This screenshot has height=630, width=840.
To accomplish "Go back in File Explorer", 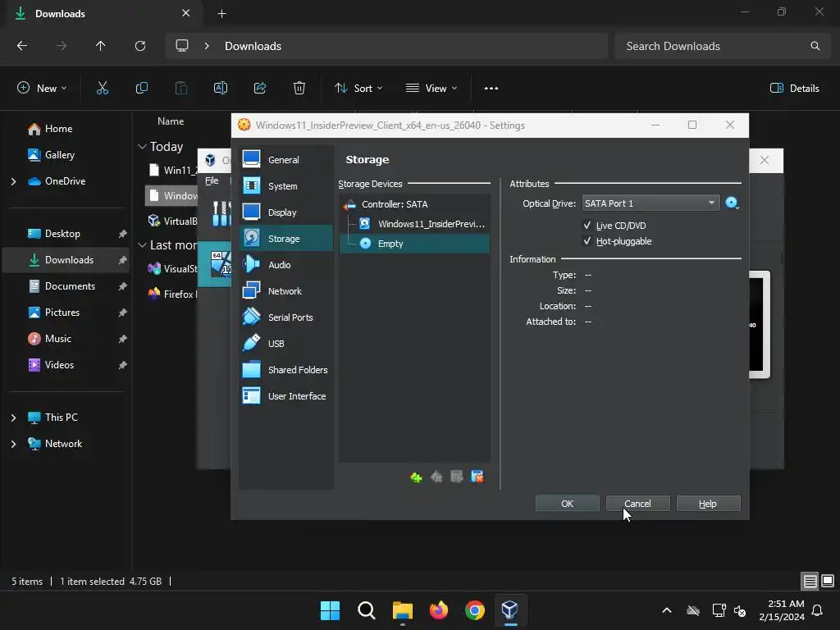I will pyautogui.click(x=22, y=46).
